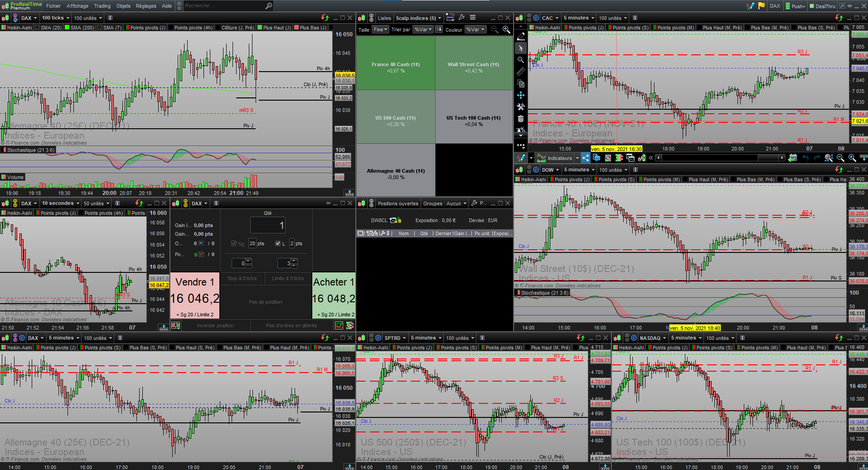The width and height of the screenshot is (868, 470).
Task: Open the hamburger menu in Listes panel
Action: click(473, 18)
